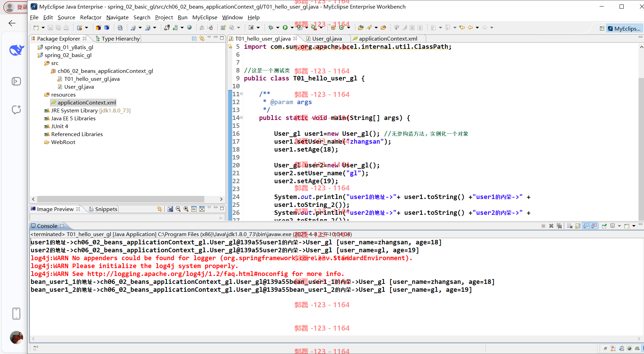Screen dimensions: 644x354
Task: Click the green Run button icon
Action: (x=285, y=27)
